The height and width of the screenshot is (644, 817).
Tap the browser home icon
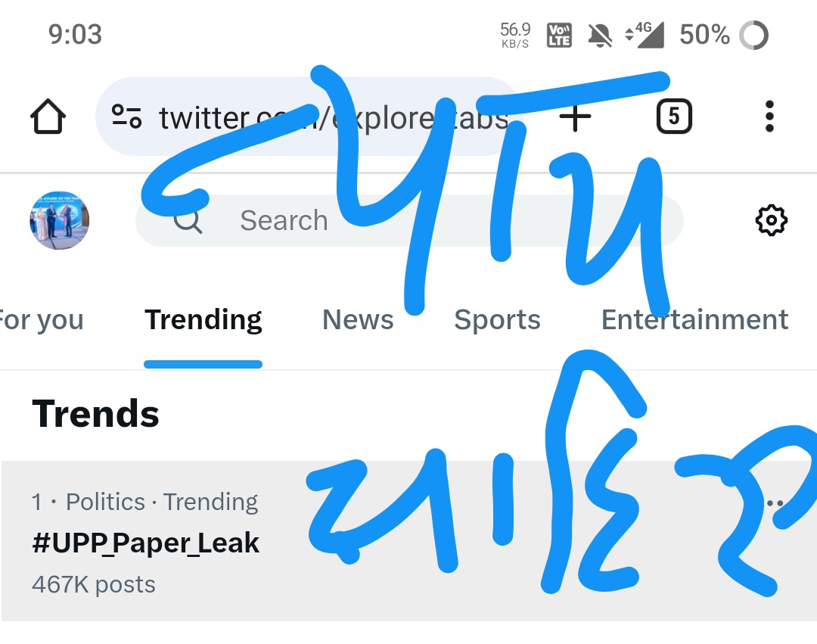48,117
